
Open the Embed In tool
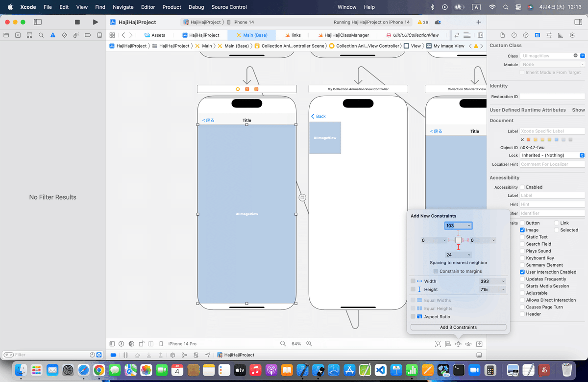(479, 344)
